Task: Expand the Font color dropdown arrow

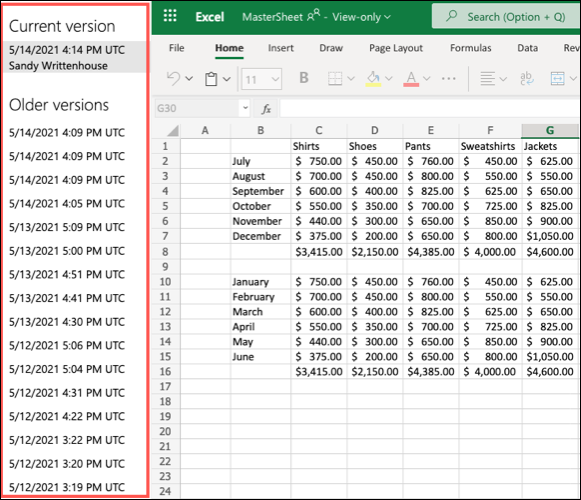Action: coord(427,79)
